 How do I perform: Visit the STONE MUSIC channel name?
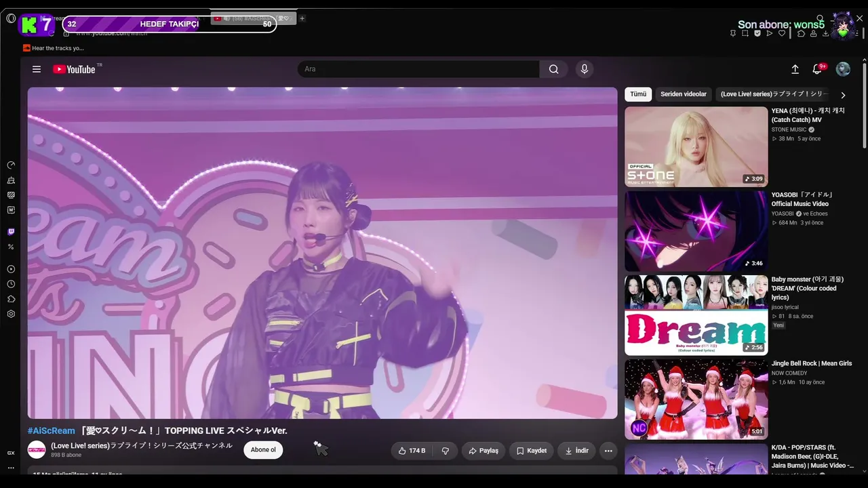coord(789,129)
